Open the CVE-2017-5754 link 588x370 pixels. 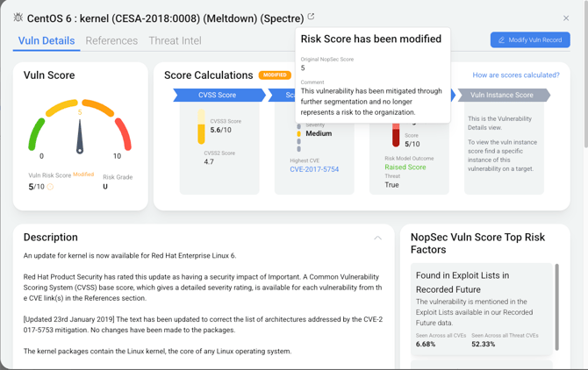click(x=314, y=169)
